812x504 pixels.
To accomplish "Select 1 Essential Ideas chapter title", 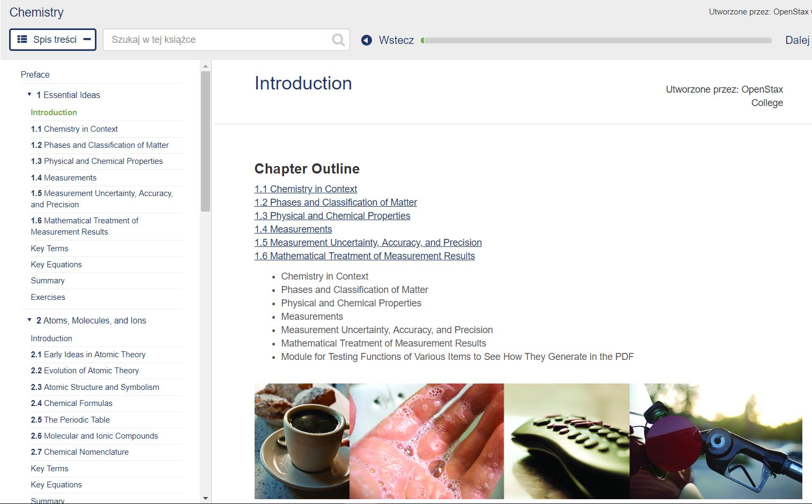I will (68, 95).
